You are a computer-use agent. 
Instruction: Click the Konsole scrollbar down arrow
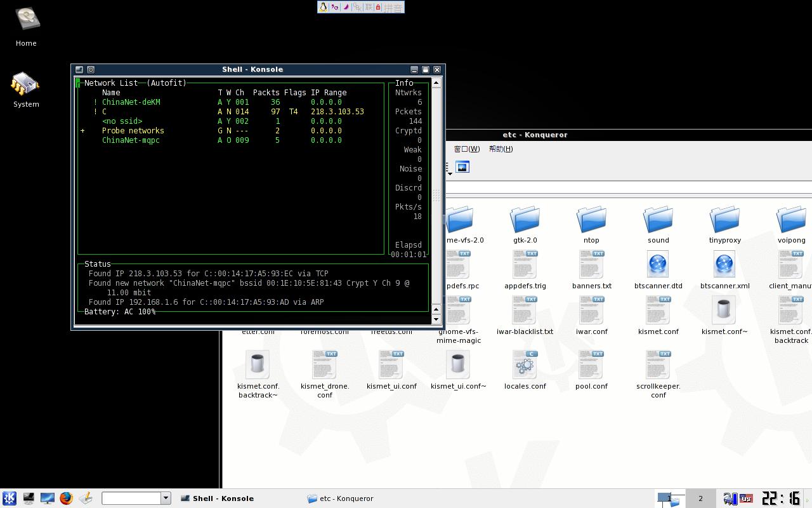(436, 319)
